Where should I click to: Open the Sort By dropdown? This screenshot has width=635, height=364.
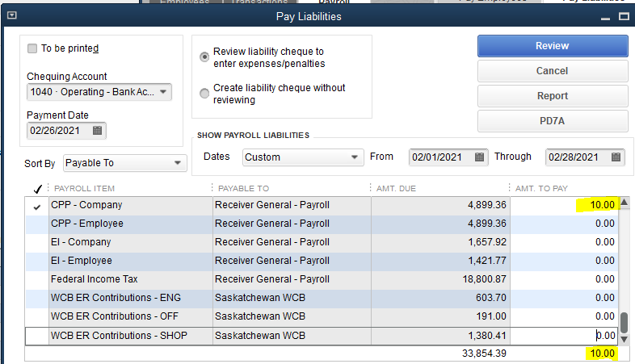pyautogui.click(x=178, y=163)
